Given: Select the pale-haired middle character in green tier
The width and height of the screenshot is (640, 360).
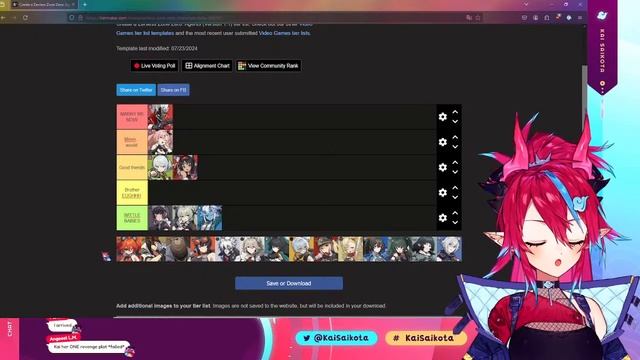Looking at the screenshot, I should (x=185, y=218).
